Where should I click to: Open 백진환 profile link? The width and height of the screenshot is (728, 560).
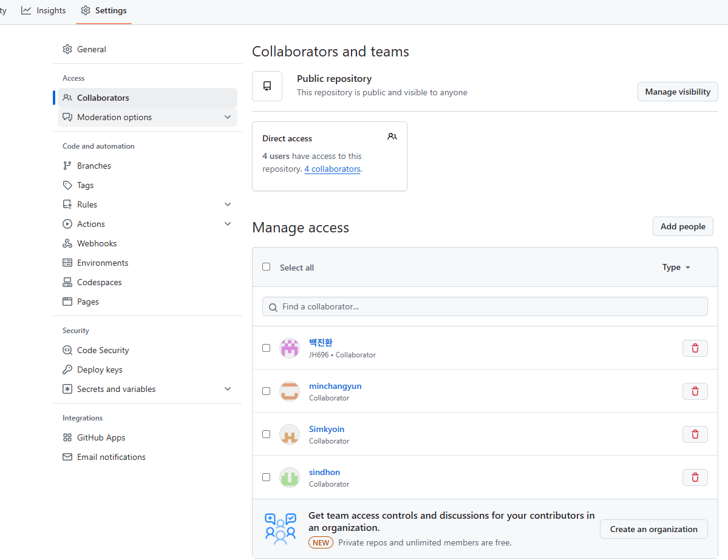(x=321, y=342)
